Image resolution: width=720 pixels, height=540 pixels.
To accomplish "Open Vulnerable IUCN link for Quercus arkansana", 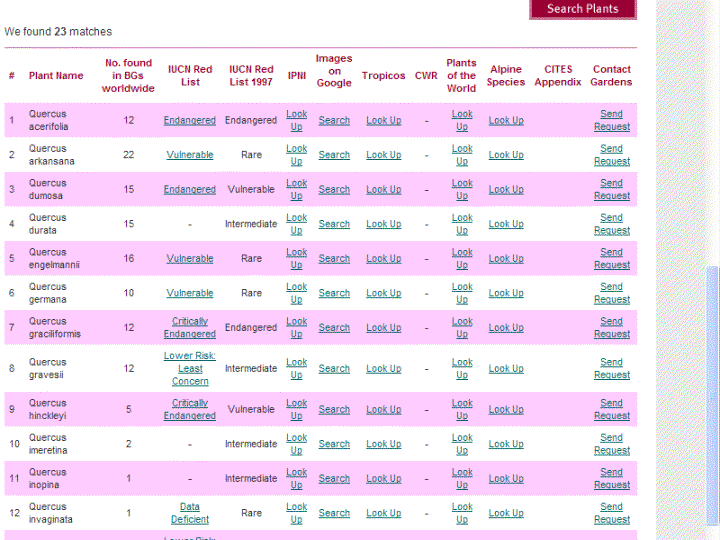I will click(190, 155).
